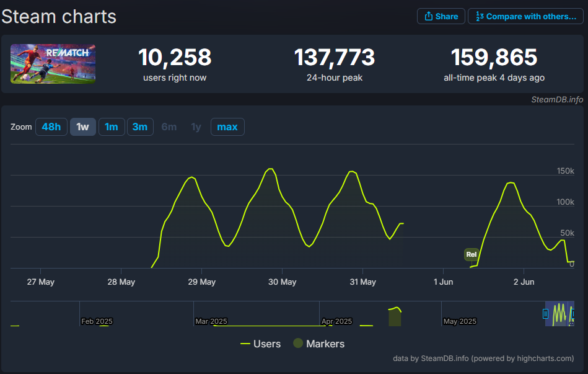Click Feb 2025 in the navigator
The image size is (588, 374).
click(x=97, y=321)
